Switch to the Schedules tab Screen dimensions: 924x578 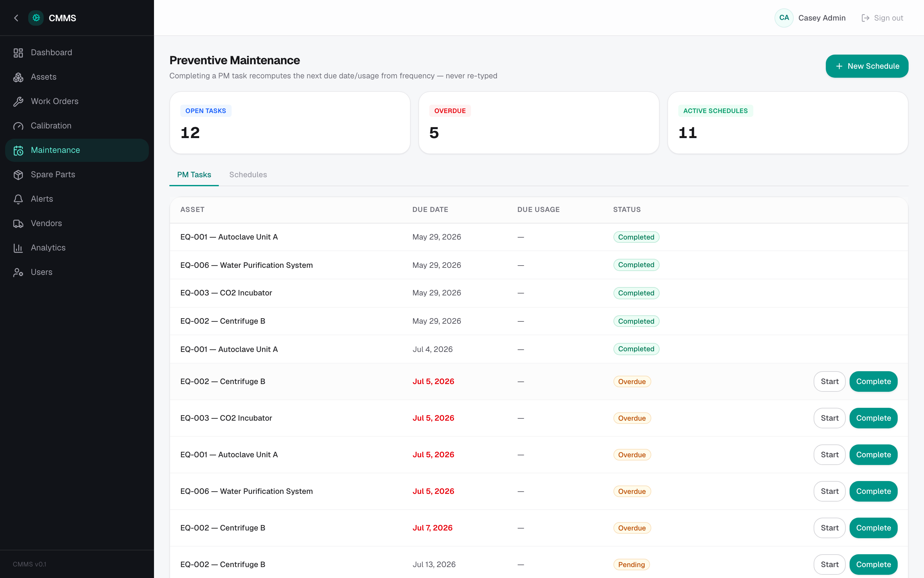pyautogui.click(x=248, y=175)
